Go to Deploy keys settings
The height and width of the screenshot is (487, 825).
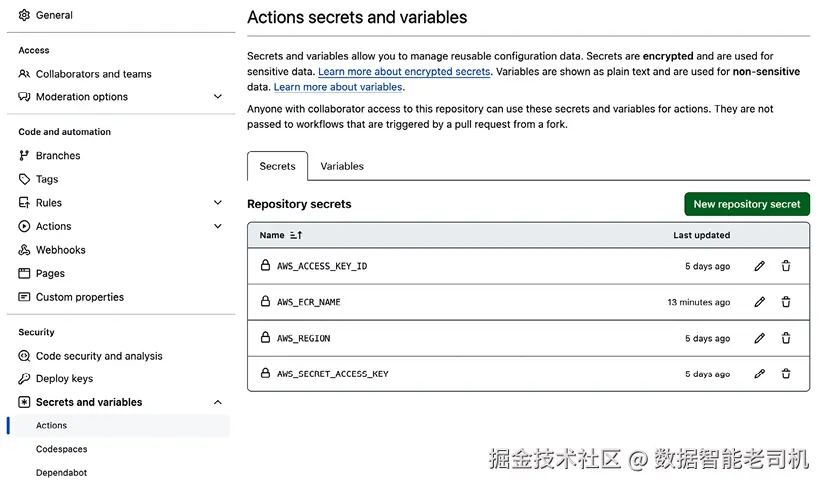pyautogui.click(x=64, y=379)
